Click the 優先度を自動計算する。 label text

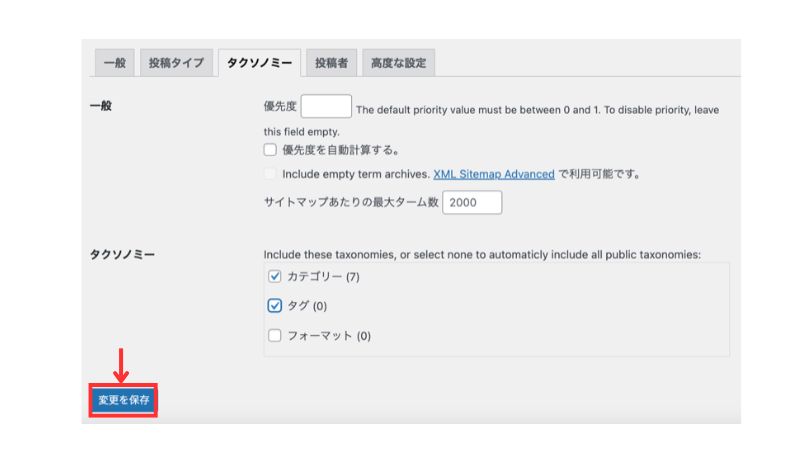click(341, 151)
